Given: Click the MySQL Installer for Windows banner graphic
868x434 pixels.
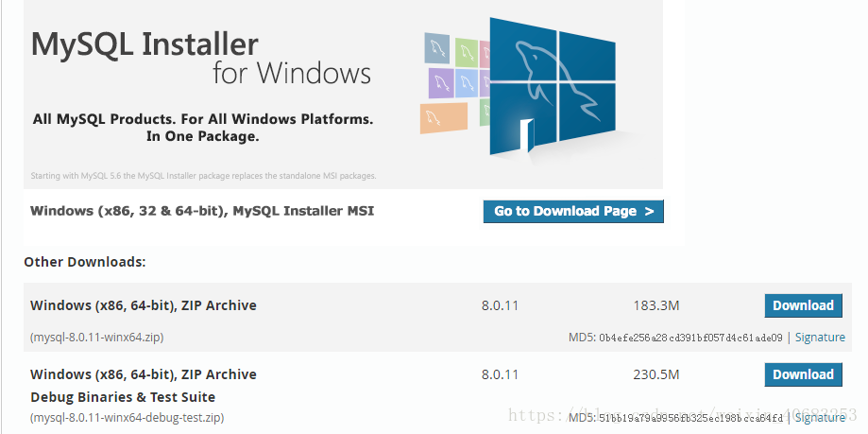Looking at the screenshot, I should (x=343, y=95).
